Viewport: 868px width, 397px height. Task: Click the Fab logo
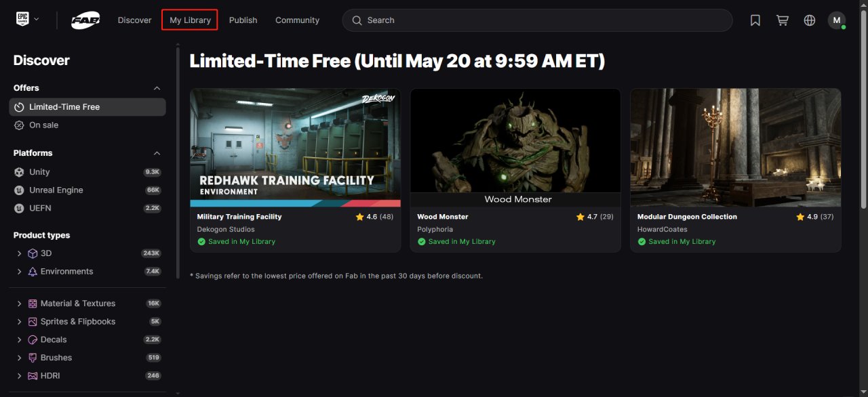point(86,20)
